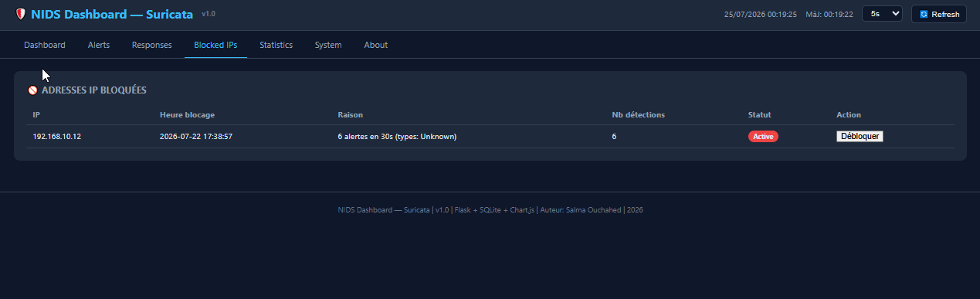Click the Nb détections column header
Screen dimensions: 980x299
coord(639,115)
